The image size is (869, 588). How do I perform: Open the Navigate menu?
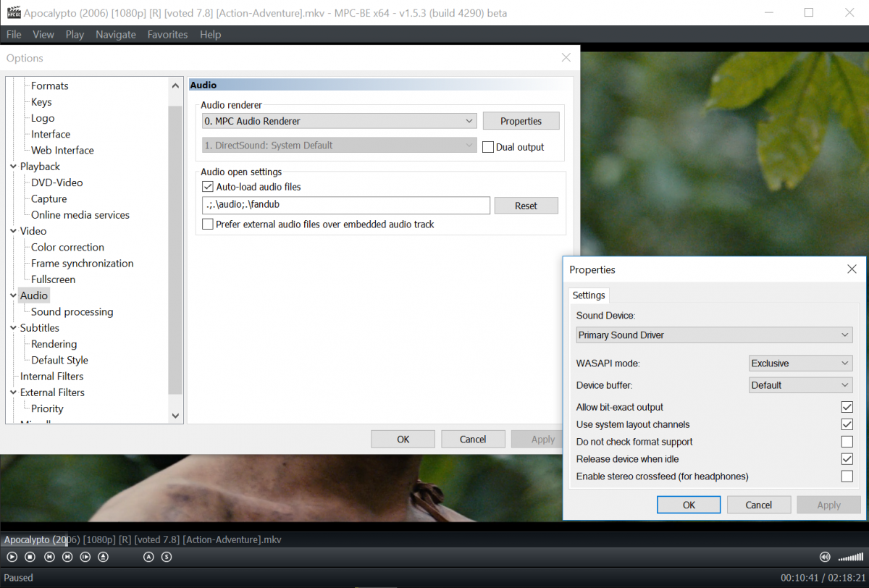click(116, 35)
